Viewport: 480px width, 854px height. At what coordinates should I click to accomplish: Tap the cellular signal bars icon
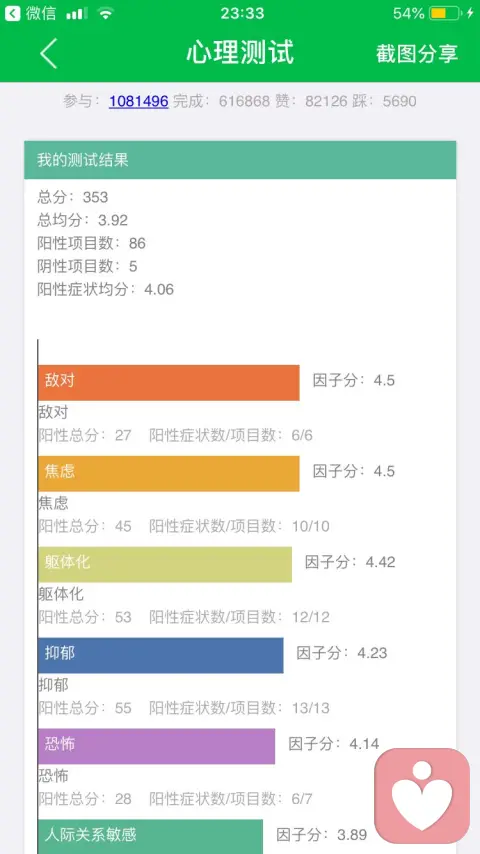click(77, 14)
